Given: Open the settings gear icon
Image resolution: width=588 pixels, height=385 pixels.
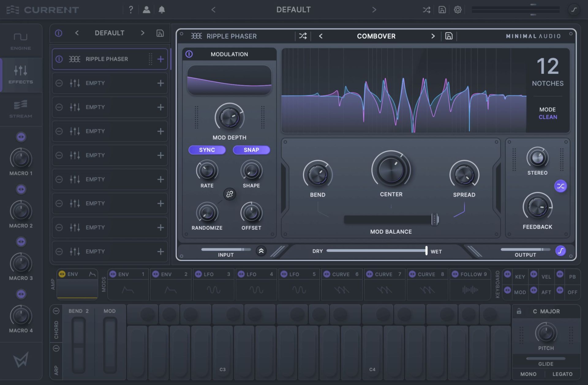Looking at the screenshot, I should click(458, 10).
